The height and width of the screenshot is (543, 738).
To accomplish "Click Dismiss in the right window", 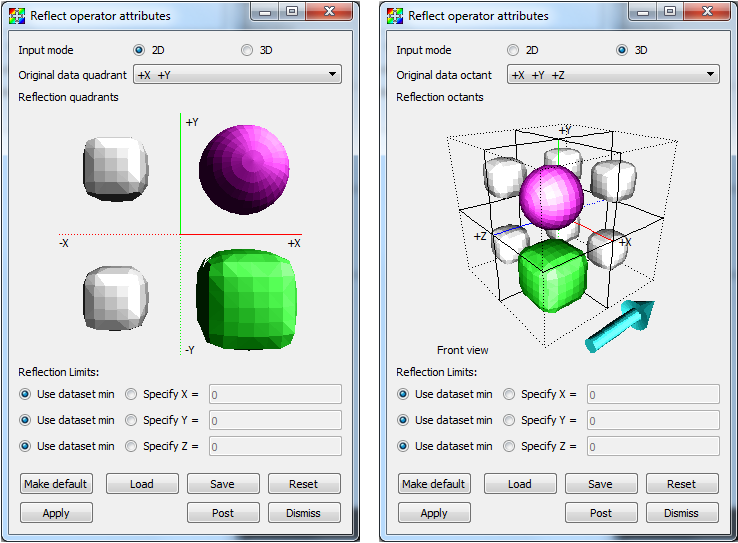I will pyautogui.click(x=682, y=513).
